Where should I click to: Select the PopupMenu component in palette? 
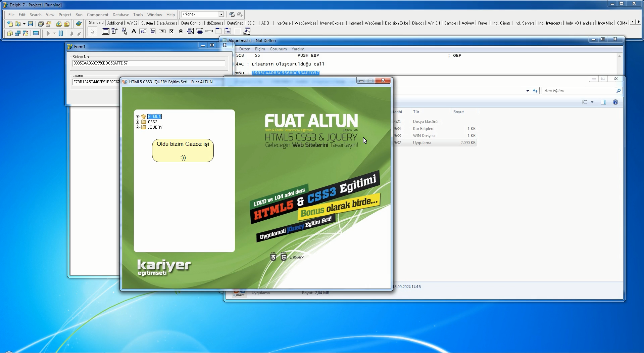click(124, 32)
